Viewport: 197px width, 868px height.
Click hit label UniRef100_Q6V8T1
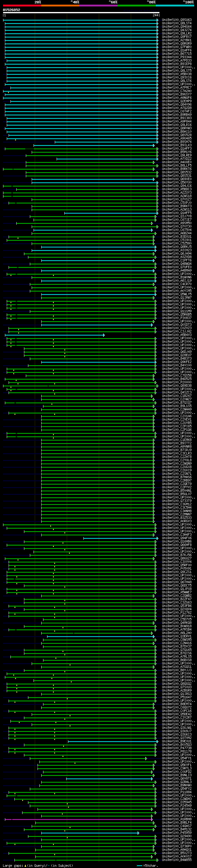176,779
